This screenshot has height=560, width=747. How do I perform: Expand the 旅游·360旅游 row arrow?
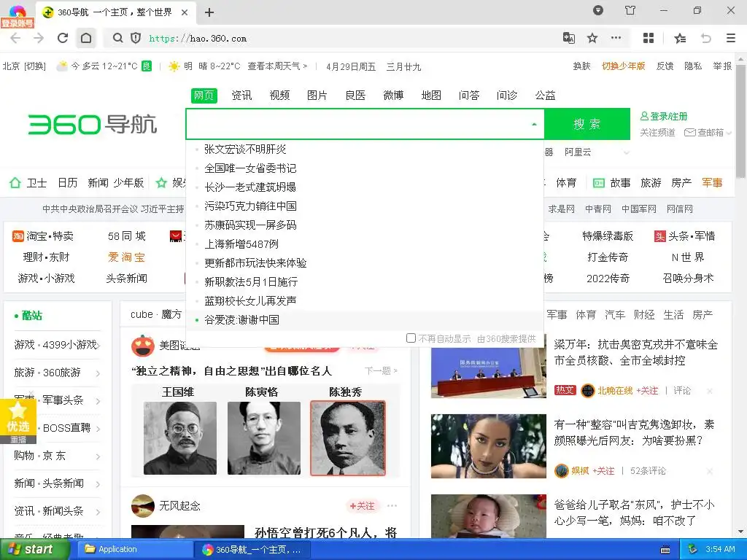tap(98, 373)
